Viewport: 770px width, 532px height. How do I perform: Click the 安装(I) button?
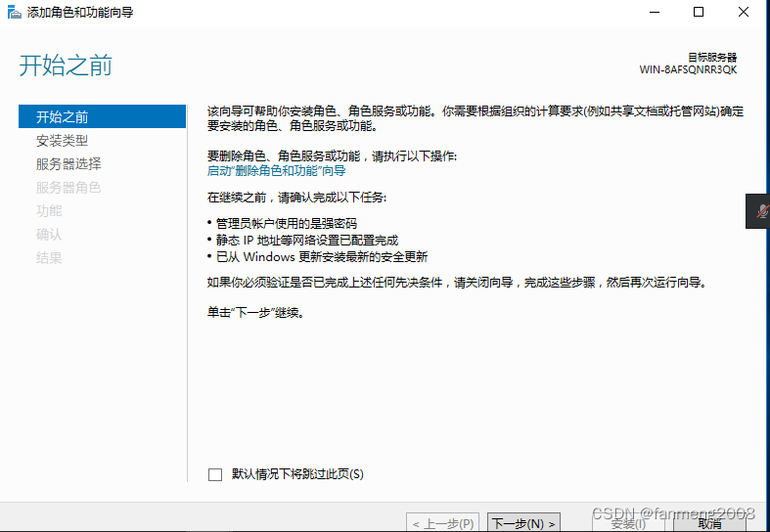click(x=628, y=523)
